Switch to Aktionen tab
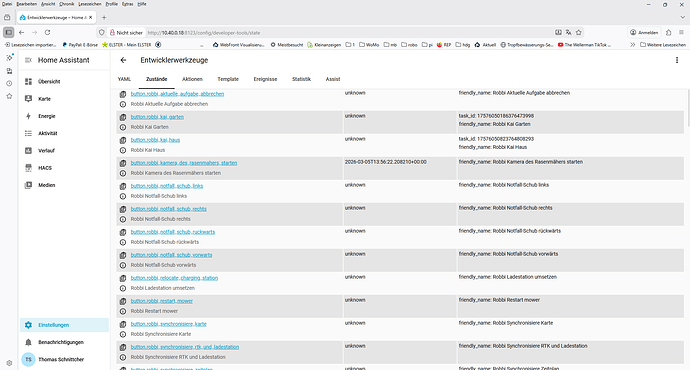This screenshot has width=690, height=370. click(x=192, y=79)
